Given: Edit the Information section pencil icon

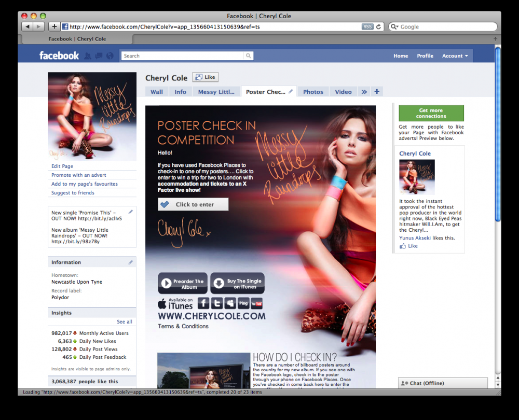Looking at the screenshot, I should click(x=131, y=262).
